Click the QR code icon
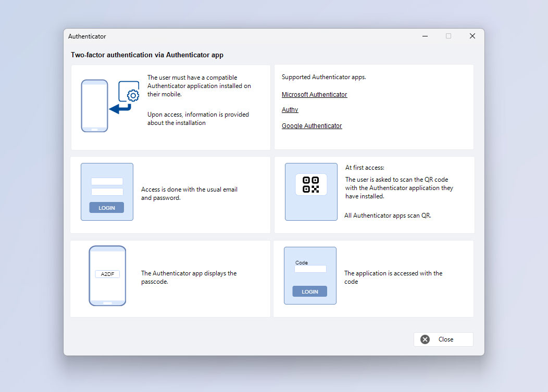This screenshot has width=548, height=392. [x=310, y=184]
